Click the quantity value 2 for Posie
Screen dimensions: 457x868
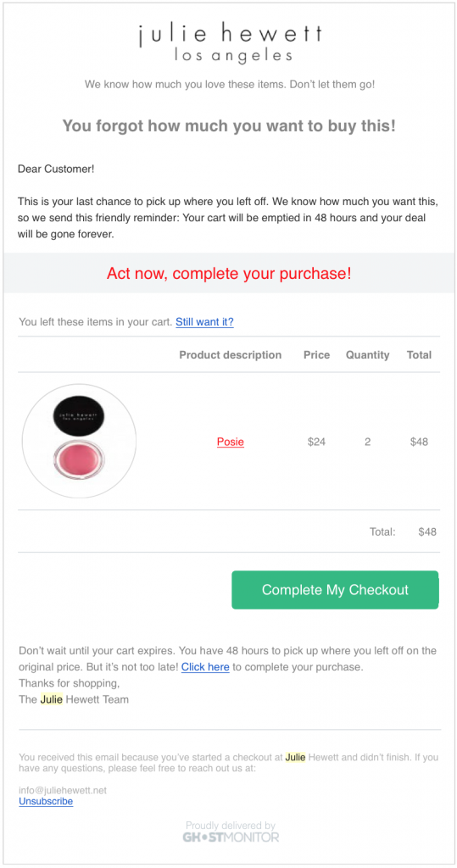point(368,442)
